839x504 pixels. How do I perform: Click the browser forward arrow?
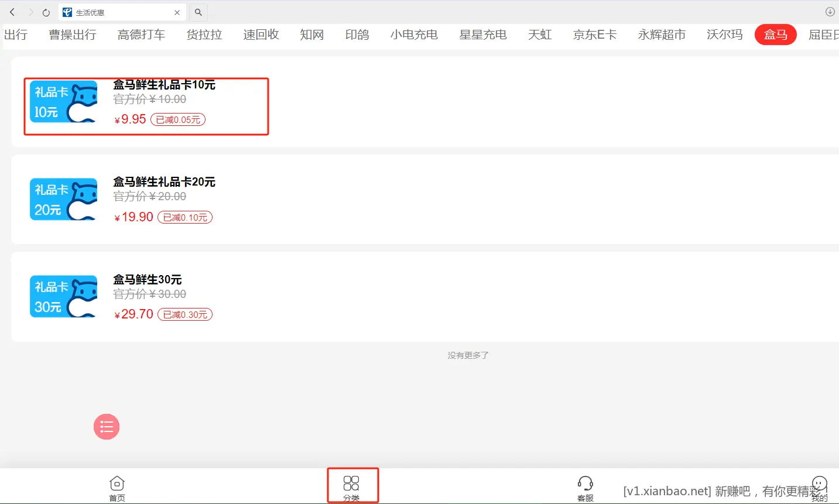[30, 12]
